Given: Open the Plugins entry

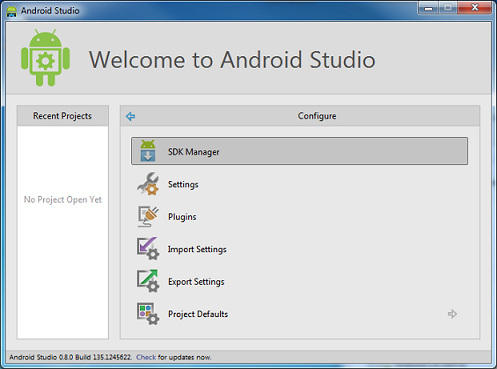Looking at the screenshot, I should 182,217.
